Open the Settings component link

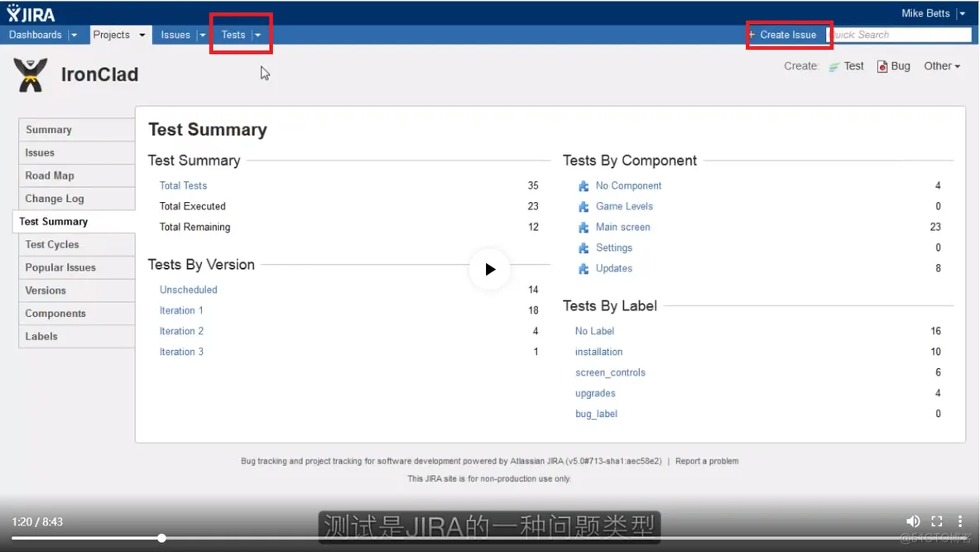pos(614,247)
